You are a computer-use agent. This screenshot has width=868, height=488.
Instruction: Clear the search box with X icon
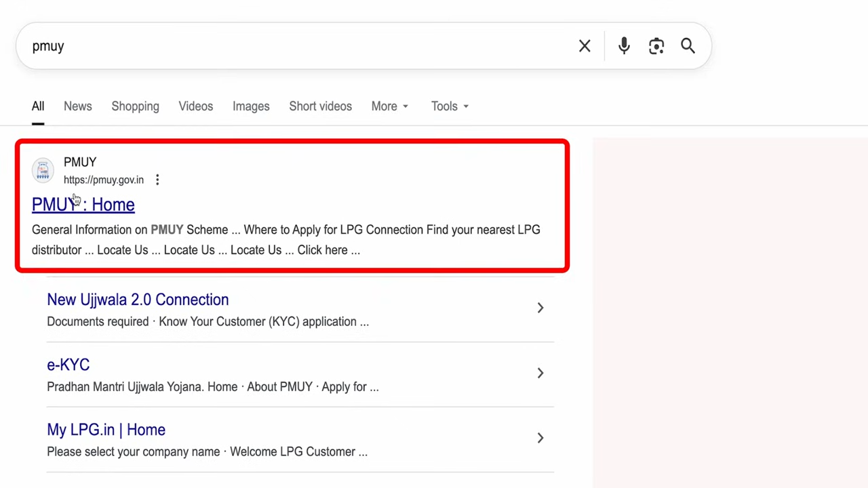[x=585, y=46]
